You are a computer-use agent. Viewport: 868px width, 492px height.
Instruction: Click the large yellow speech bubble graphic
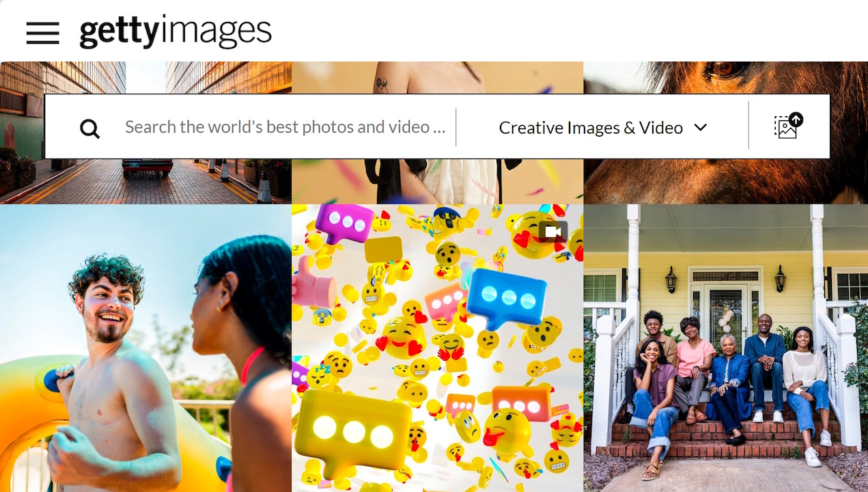point(352,431)
